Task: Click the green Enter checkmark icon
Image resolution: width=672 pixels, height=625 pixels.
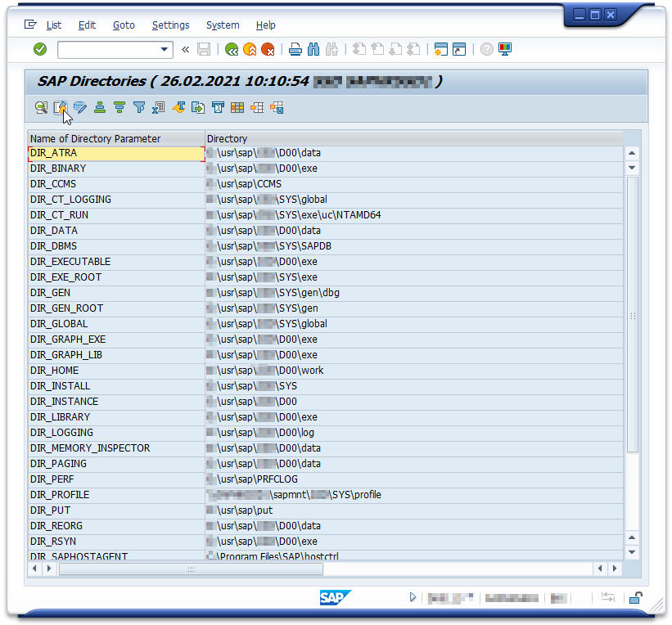Action: (x=40, y=49)
